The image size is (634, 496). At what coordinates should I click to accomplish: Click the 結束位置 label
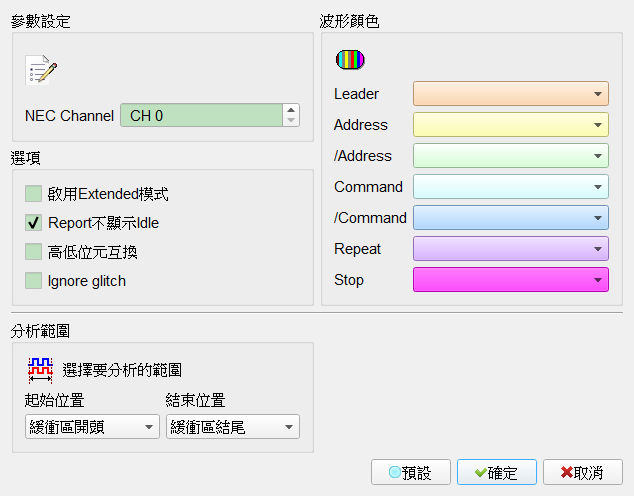[195, 400]
